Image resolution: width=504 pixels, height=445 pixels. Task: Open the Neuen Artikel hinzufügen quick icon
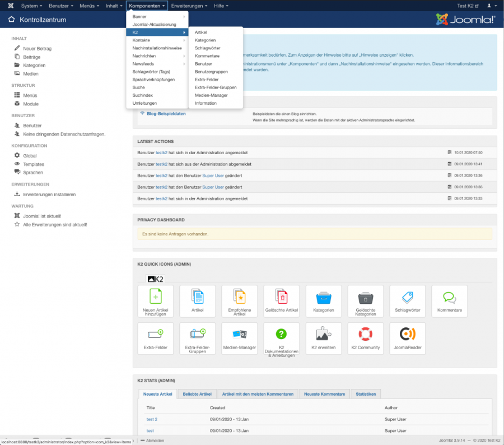(x=156, y=301)
